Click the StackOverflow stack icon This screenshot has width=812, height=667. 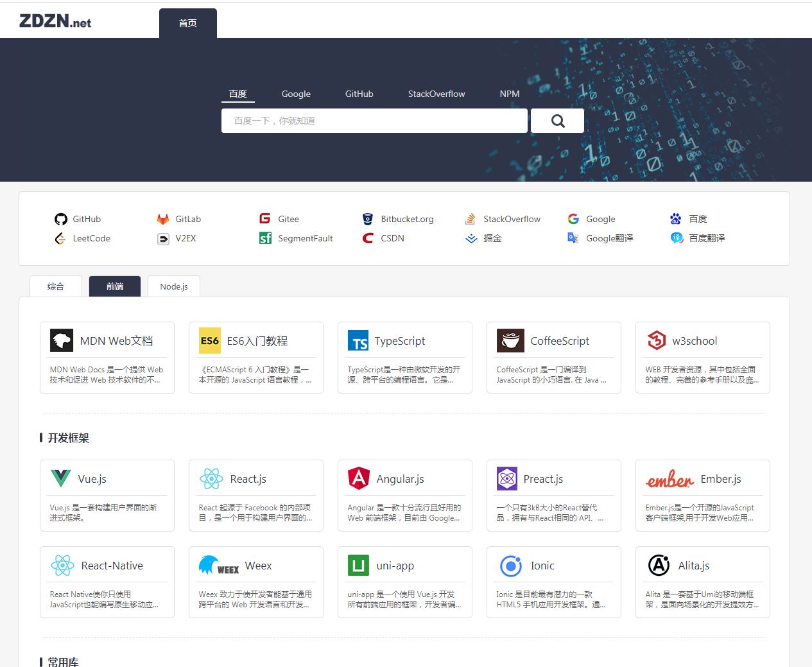point(471,219)
